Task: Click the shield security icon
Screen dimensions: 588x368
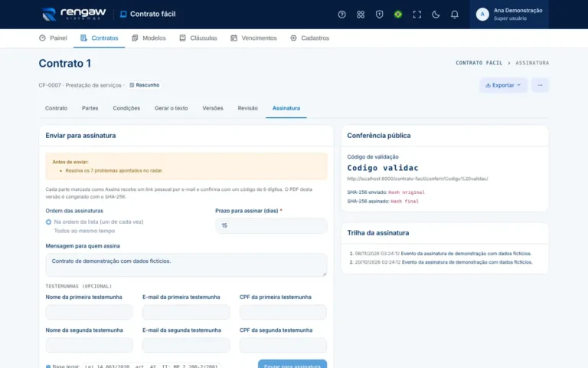Action: point(379,15)
